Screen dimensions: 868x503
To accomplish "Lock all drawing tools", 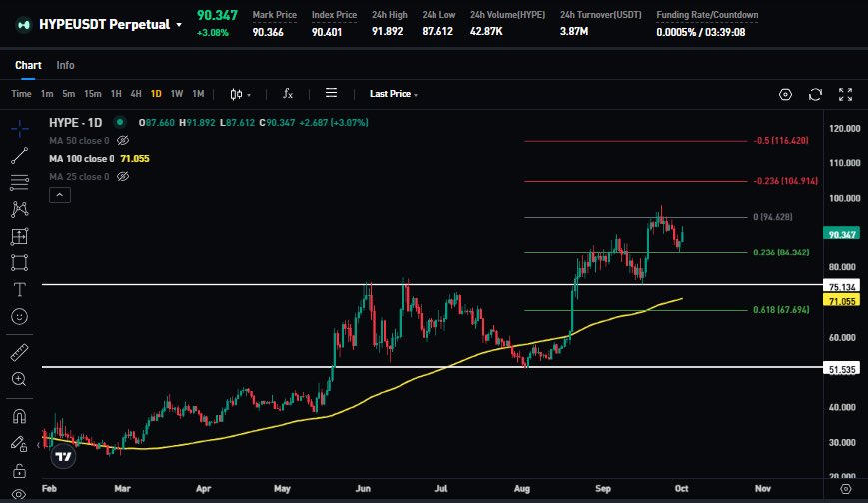I will click(x=19, y=471).
